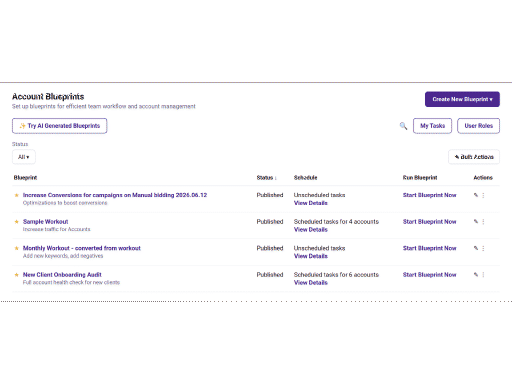Click 'Full account health check' description
The width and height of the screenshot is (512, 384).
click(x=71, y=282)
